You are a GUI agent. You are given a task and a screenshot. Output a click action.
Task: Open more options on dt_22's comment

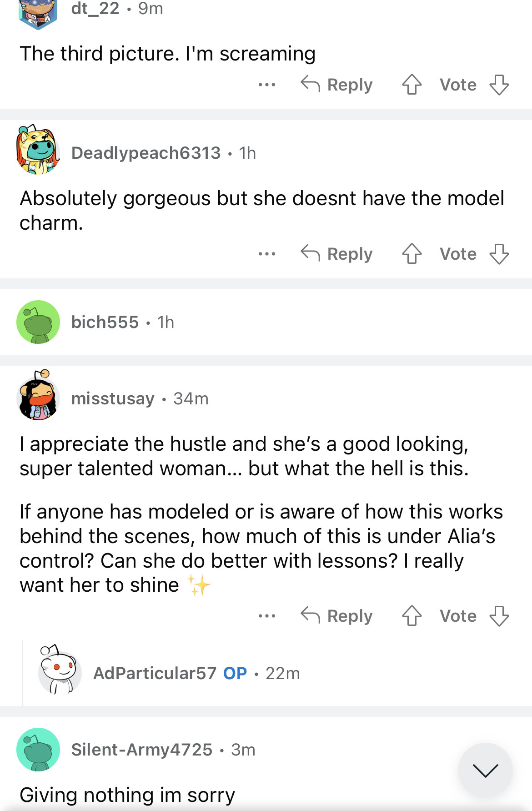coord(266,85)
